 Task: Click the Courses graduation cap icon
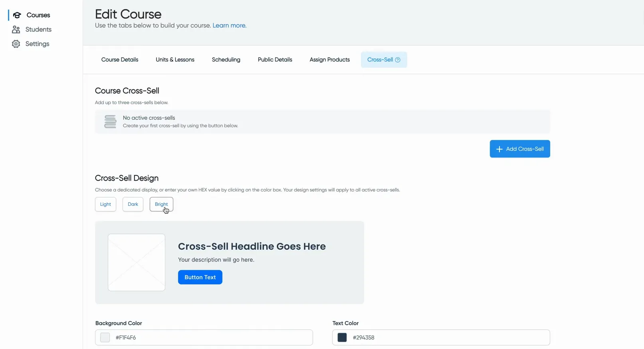pyautogui.click(x=17, y=15)
